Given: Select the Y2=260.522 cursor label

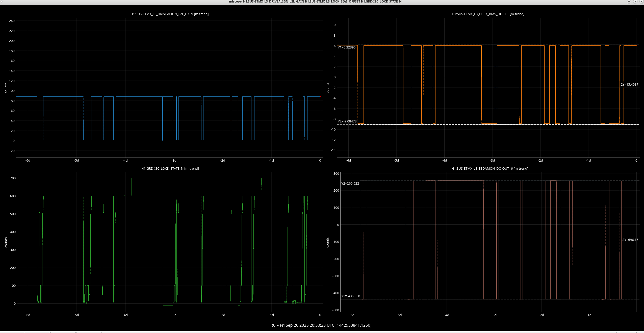Looking at the screenshot, I should pos(350,184).
